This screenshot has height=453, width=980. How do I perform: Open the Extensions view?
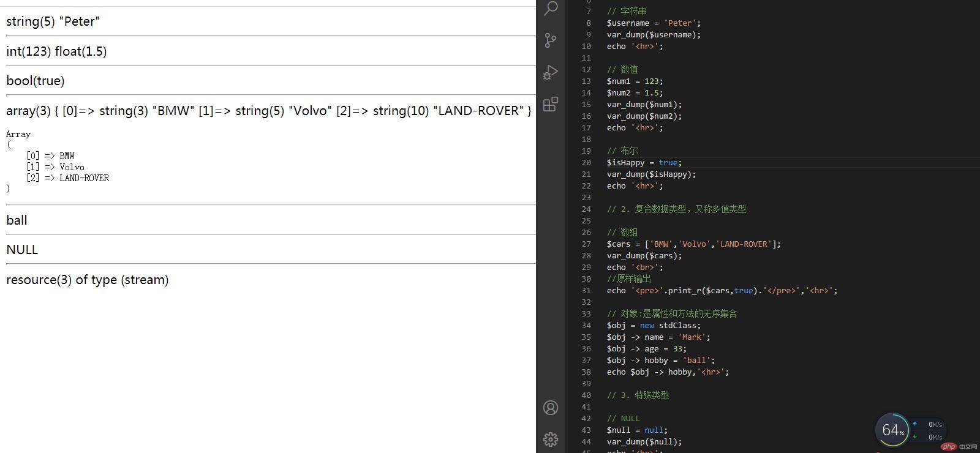(x=551, y=104)
